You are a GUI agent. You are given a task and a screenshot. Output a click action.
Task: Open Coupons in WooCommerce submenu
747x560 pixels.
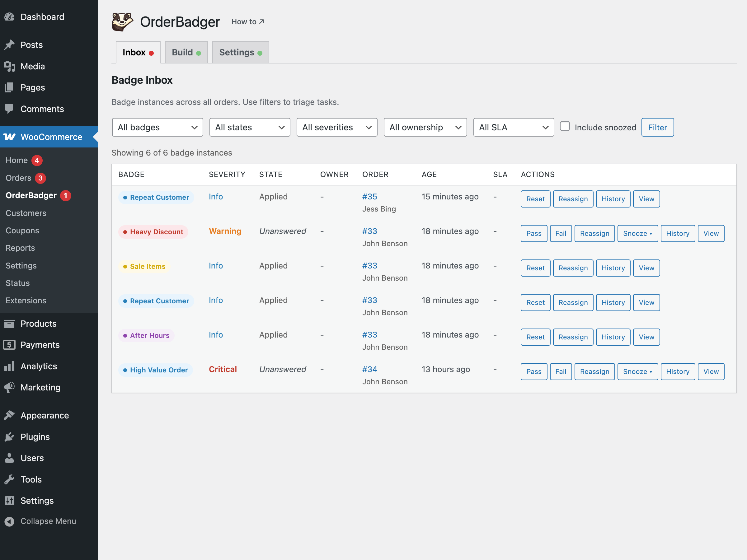tap(22, 231)
